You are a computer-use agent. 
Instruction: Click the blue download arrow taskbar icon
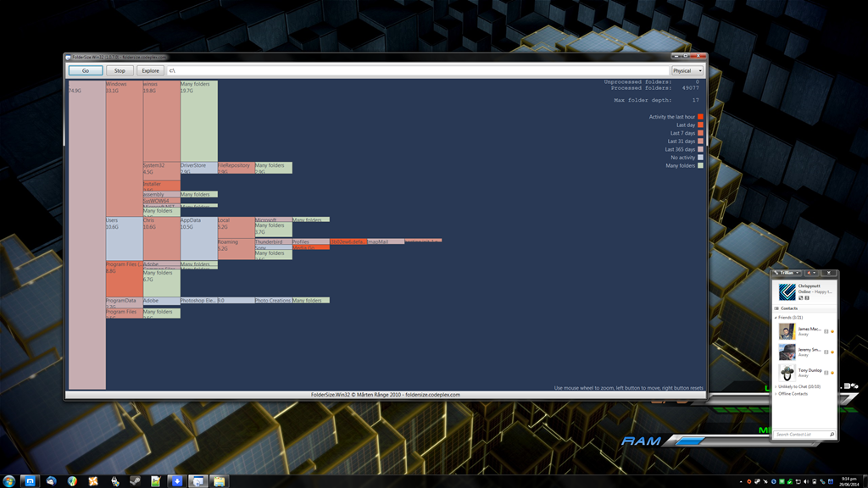(176, 480)
